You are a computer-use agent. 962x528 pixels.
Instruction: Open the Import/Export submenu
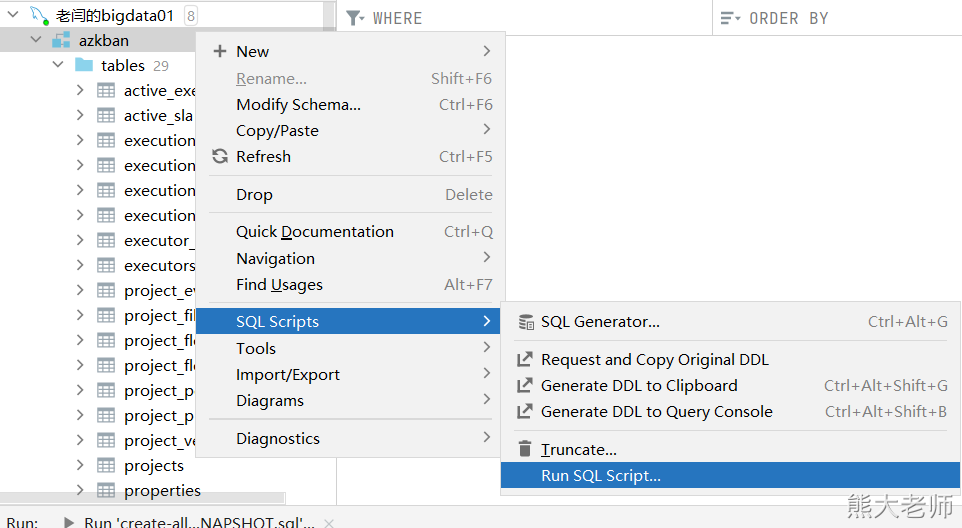point(288,375)
